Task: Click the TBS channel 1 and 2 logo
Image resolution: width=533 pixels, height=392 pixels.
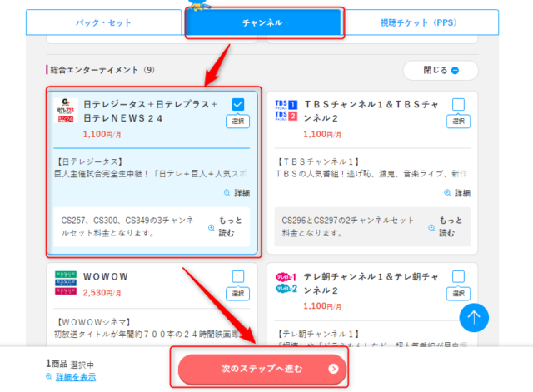Action: (x=286, y=111)
